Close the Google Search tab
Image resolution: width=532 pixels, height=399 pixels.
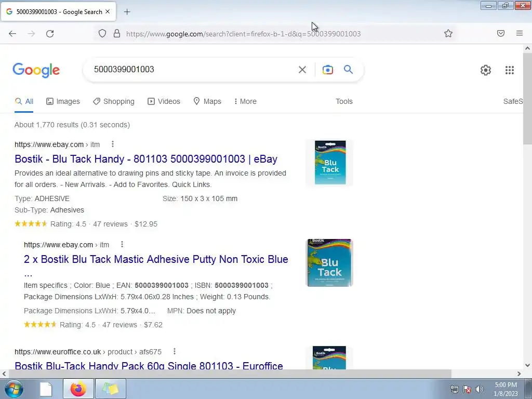(108, 11)
